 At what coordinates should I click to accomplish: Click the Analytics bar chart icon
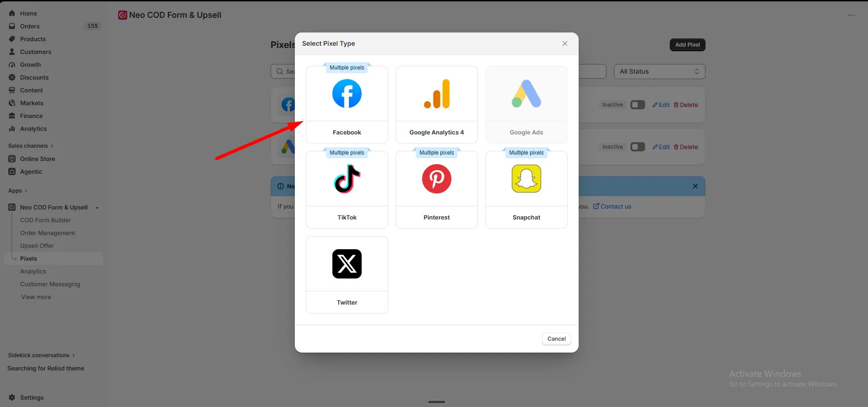tap(12, 129)
